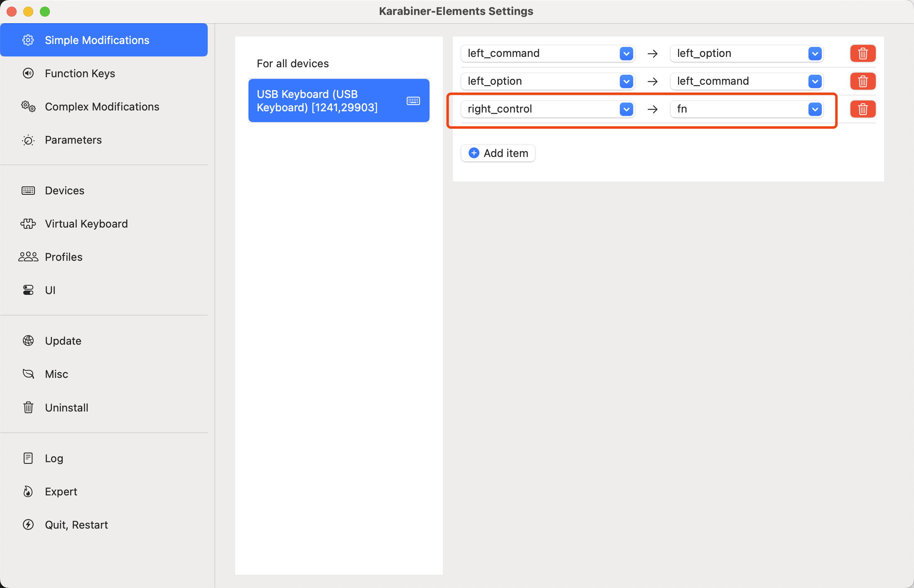Image resolution: width=914 pixels, height=588 pixels.
Task: Click the Virtual Keyboard puzzle icon
Action: click(28, 224)
